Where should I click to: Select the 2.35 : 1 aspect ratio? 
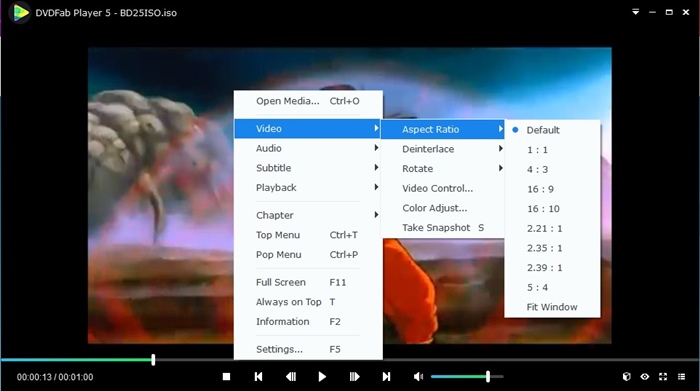pos(552,248)
